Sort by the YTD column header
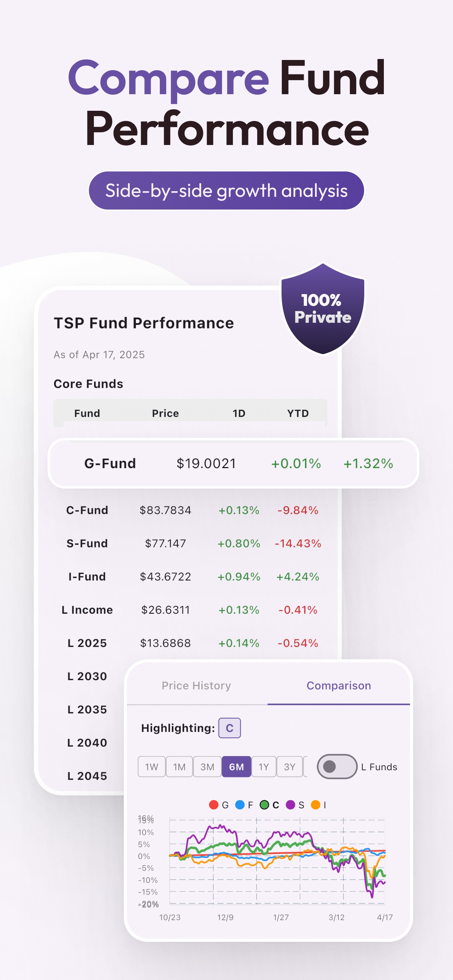The image size is (453, 980). [298, 413]
